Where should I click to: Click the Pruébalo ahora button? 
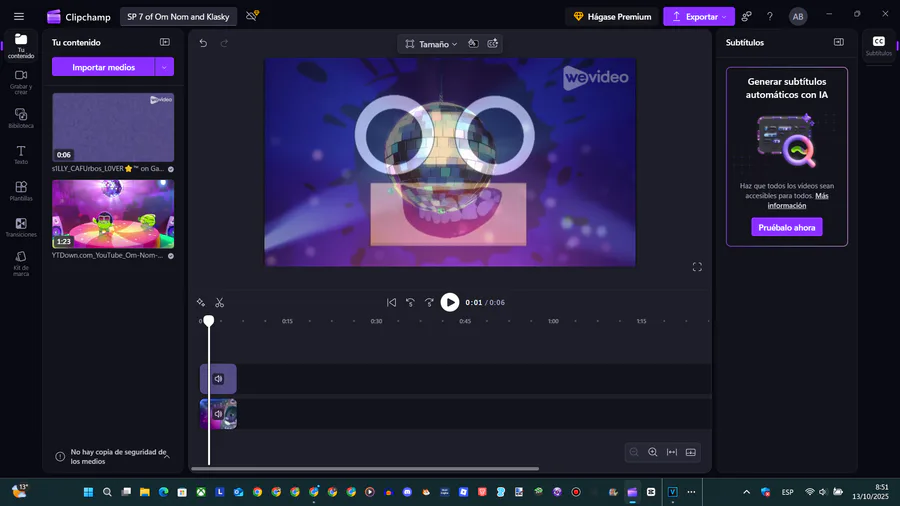tap(786, 227)
